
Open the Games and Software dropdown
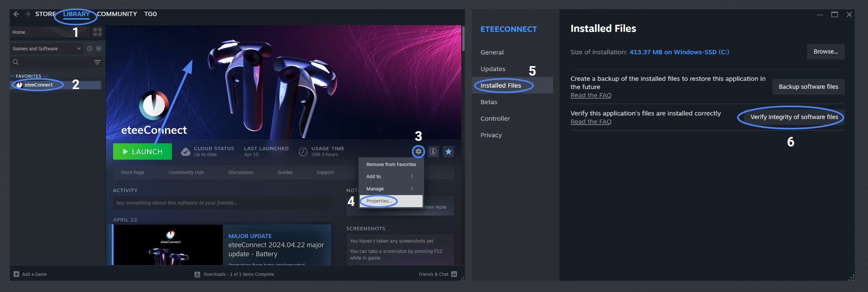pos(47,49)
